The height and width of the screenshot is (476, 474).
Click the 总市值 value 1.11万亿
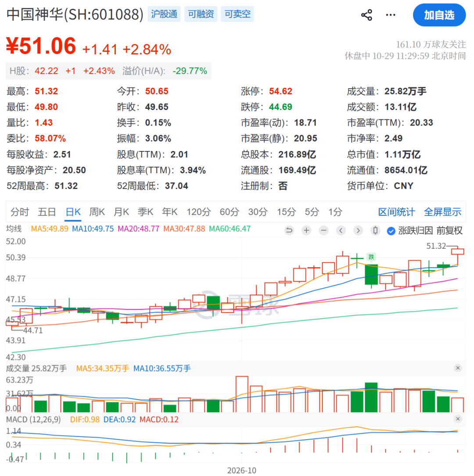pos(402,154)
